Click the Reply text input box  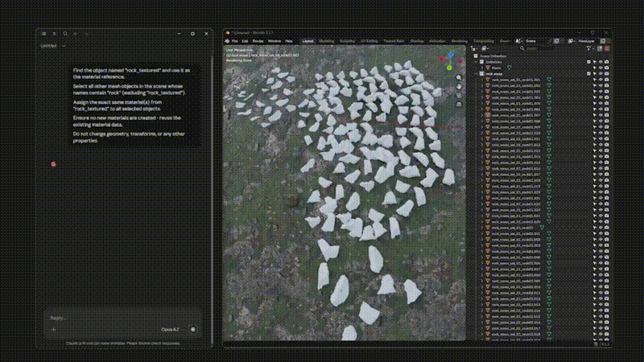(x=123, y=318)
